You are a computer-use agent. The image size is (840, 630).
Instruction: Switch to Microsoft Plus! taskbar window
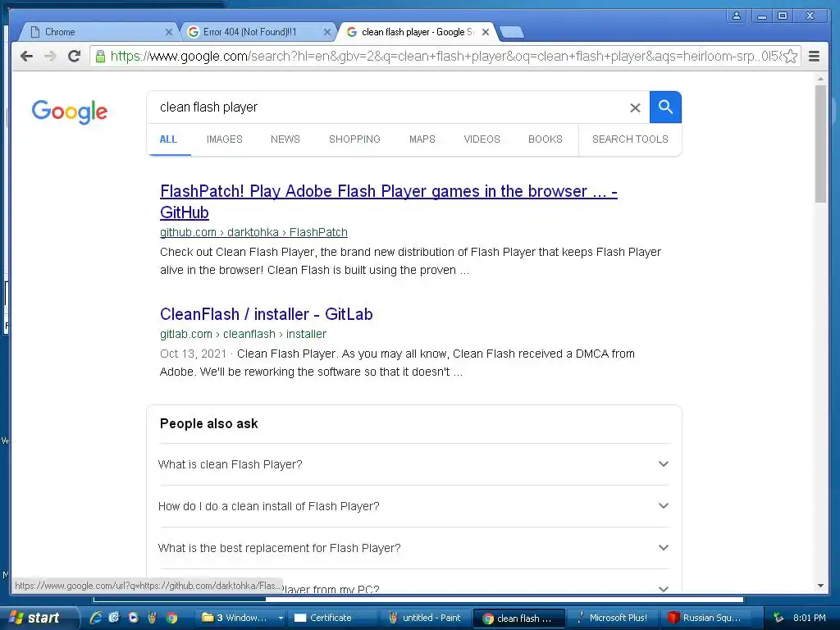[x=612, y=618]
